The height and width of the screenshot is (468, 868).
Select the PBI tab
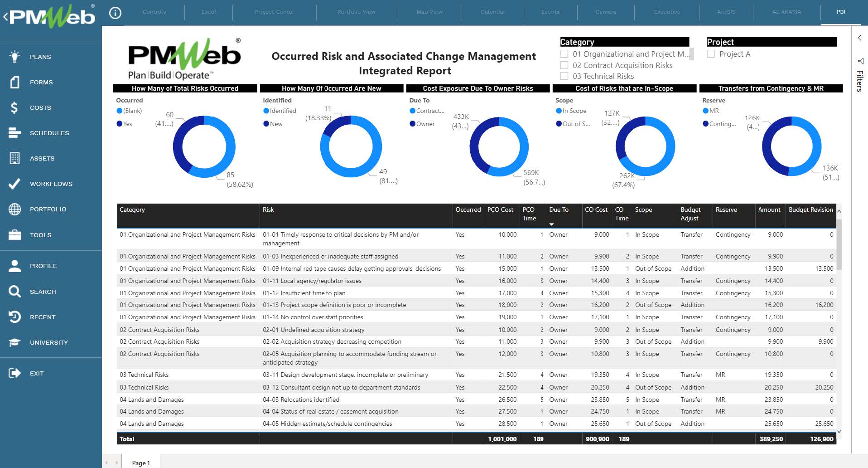tap(841, 12)
